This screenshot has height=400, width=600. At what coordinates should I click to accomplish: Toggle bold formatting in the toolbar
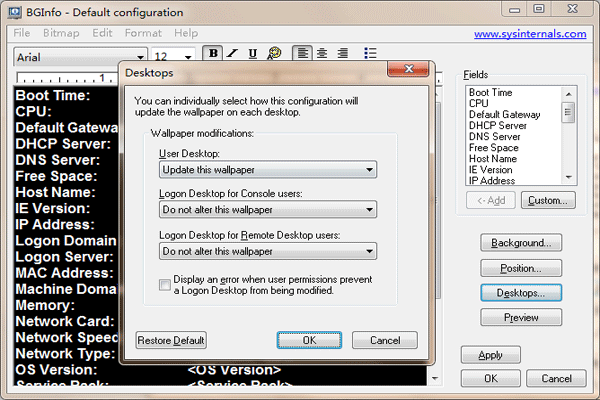(213, 54)
